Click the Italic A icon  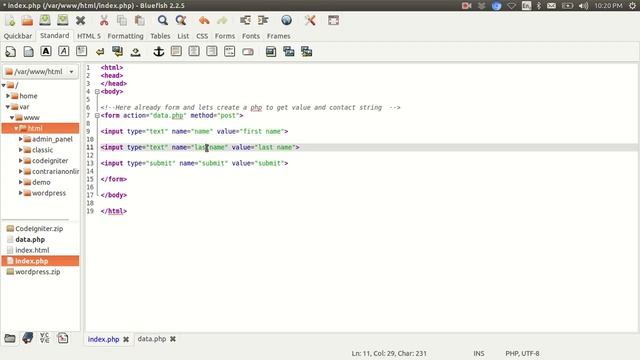64,51
